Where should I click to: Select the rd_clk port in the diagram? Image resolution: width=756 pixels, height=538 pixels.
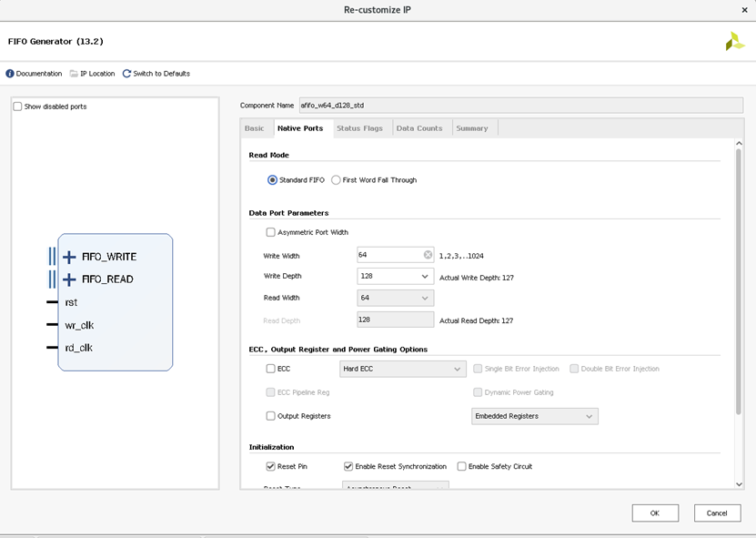coord(78,348)
